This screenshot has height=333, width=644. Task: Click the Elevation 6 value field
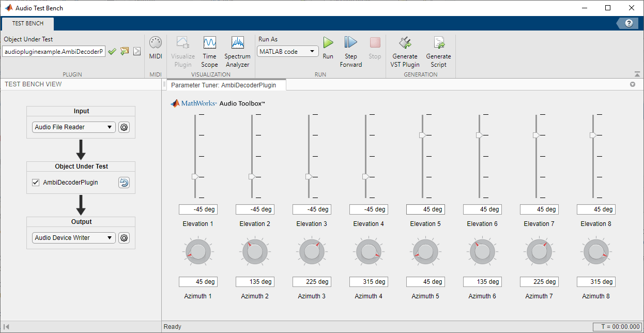coord(482,209)
